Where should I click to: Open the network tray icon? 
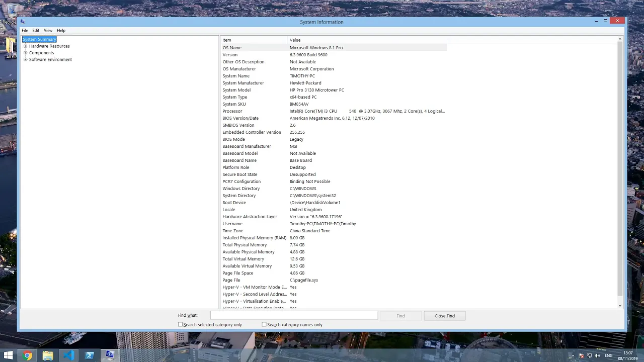point(589,355)
